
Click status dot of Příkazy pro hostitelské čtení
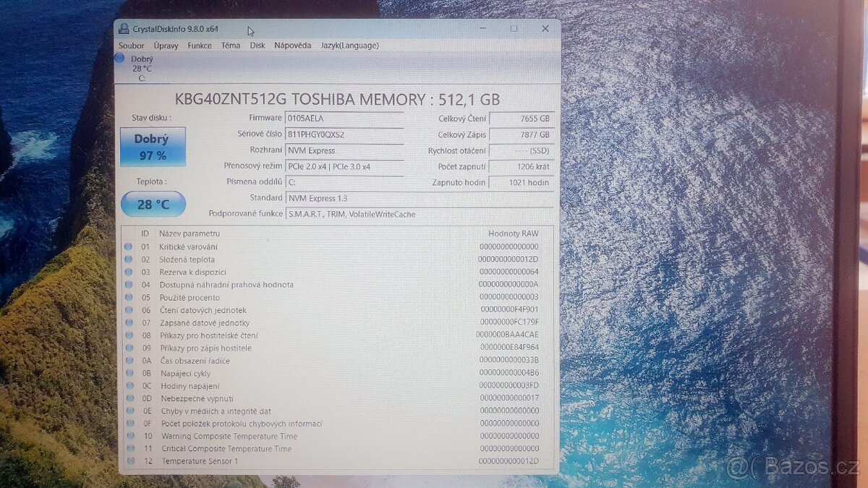[x=129, y=335]
